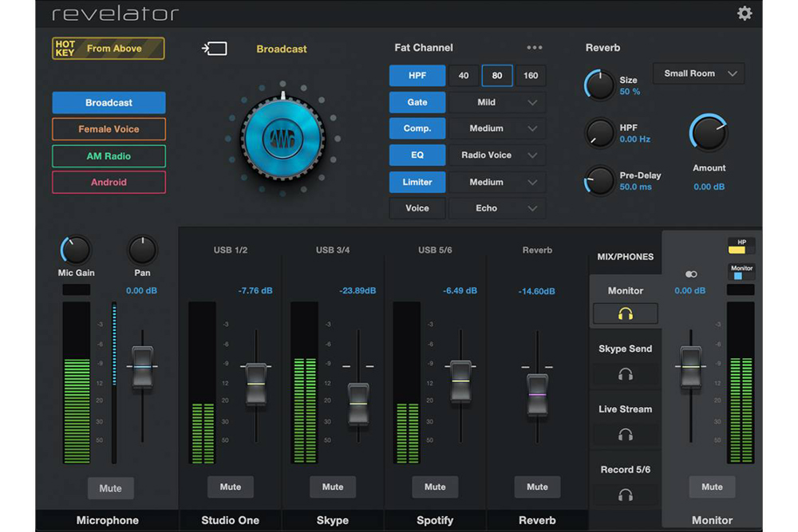Mute the Spotify channel
This screenshot has width=798, height=532.
pyautogui.click(x=435, y=487)
